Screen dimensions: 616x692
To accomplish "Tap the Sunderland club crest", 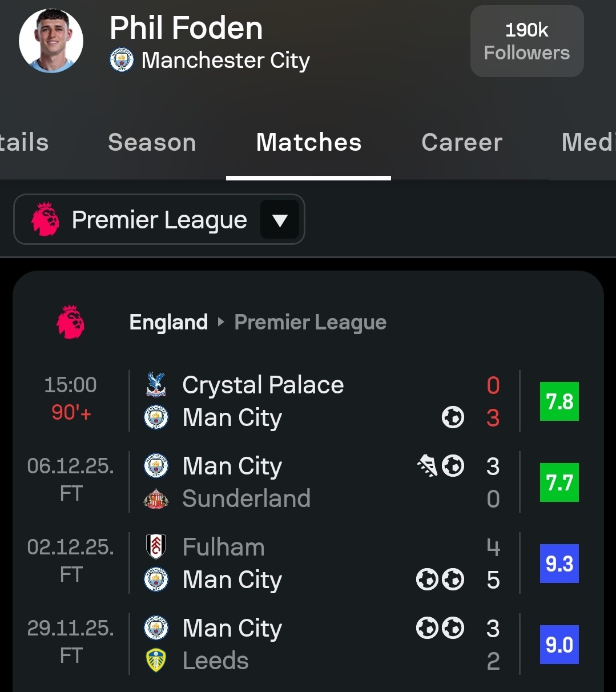I will 156,499.
